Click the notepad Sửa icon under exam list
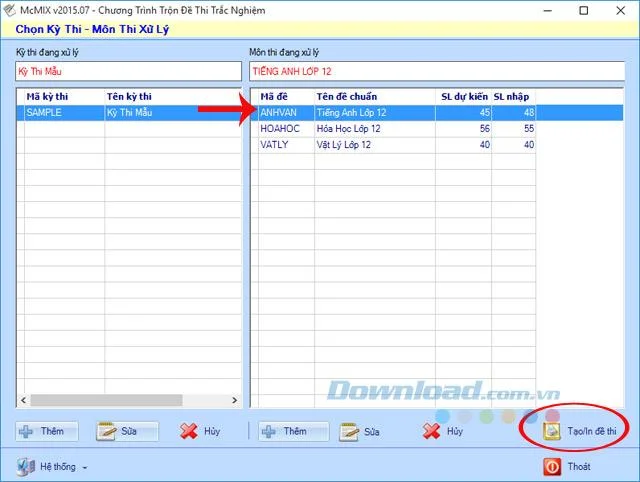 pyautogui.click(x=106, y=431)
